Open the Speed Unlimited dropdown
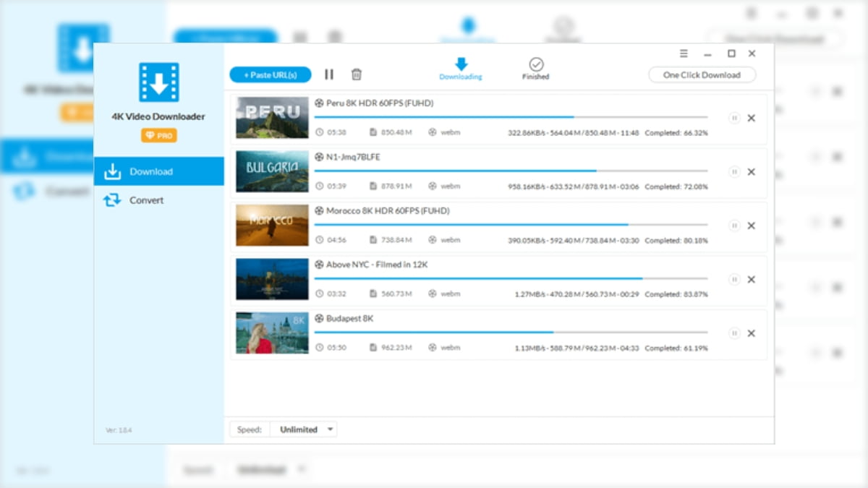This screenshot has height=488, width=868. click(x=303, y=429)
